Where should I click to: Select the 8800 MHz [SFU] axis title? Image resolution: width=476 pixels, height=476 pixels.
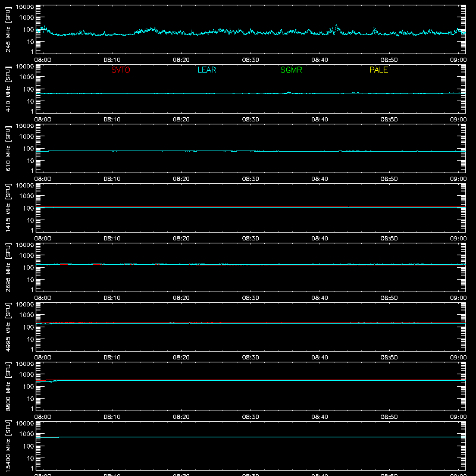(x=8, y=386)
